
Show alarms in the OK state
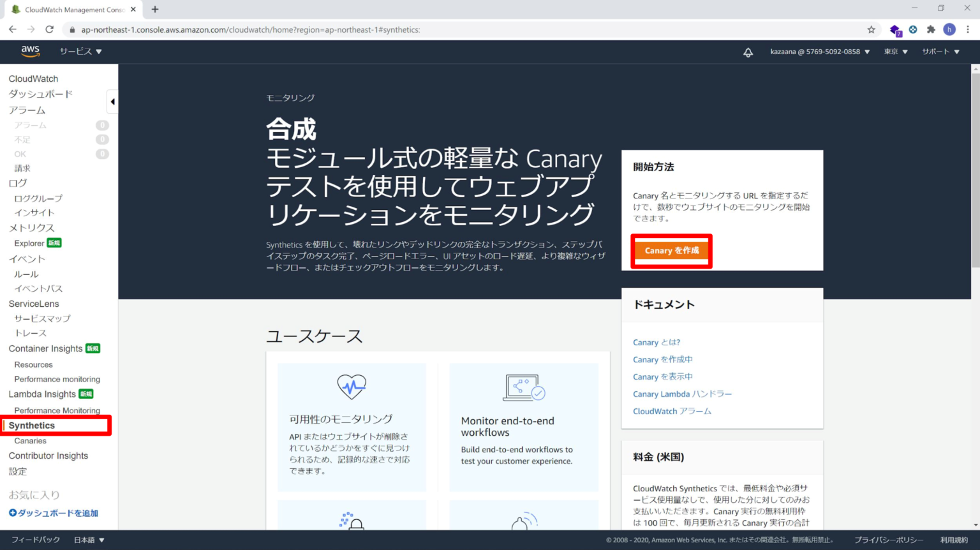[20, 154]
